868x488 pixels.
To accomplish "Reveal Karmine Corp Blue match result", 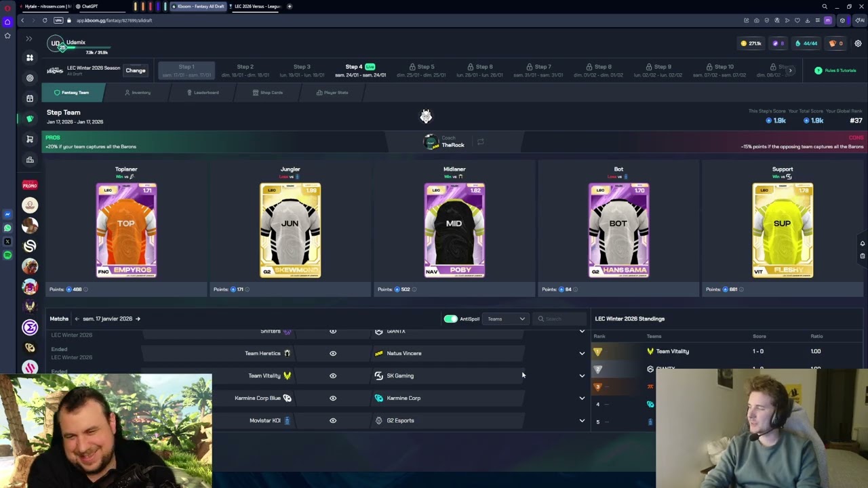I will [x=333, y=398].
